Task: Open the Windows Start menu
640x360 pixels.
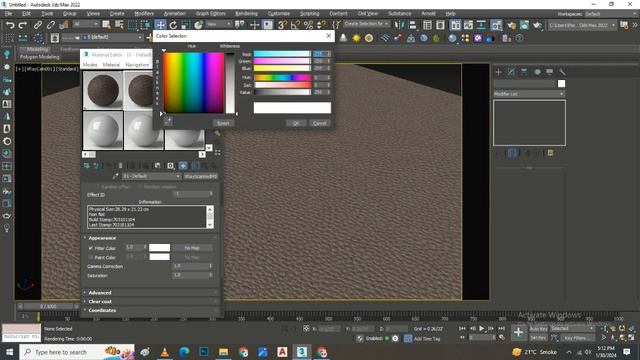Action: (x=9, y=352)
